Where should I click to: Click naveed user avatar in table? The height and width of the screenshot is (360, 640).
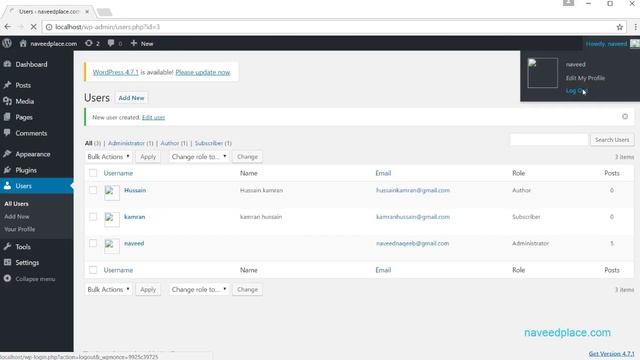112,246
